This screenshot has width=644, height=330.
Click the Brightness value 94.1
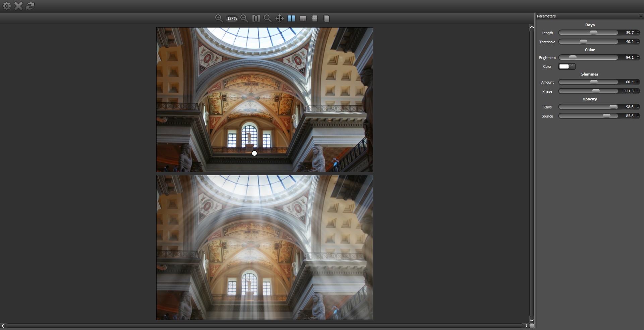[x=630, y=57]
